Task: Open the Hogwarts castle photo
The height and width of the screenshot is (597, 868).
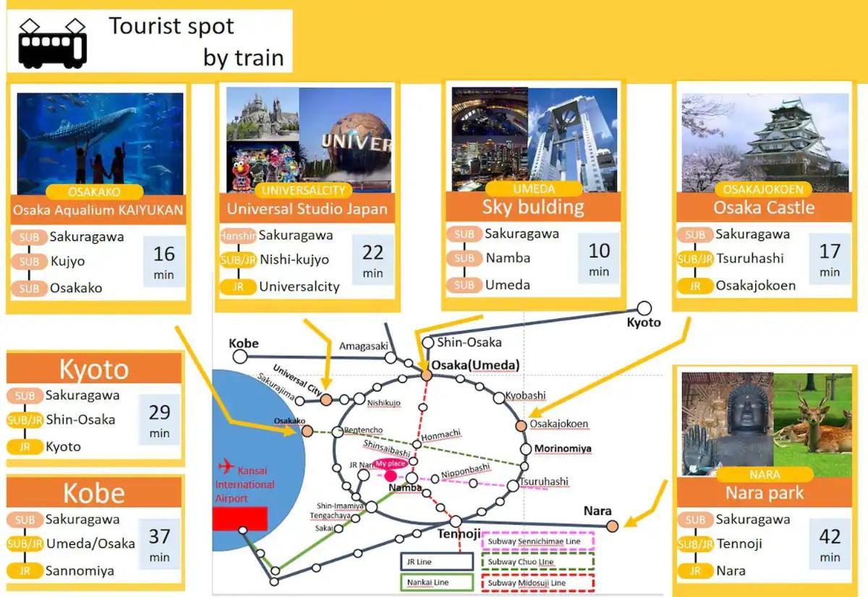Action: tap(263, 114)
